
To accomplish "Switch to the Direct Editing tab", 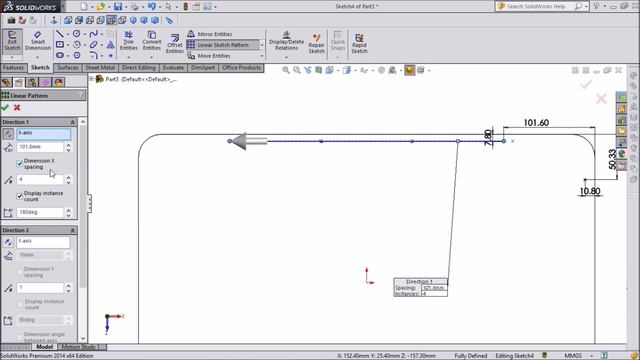I will [x=139, y=68].
